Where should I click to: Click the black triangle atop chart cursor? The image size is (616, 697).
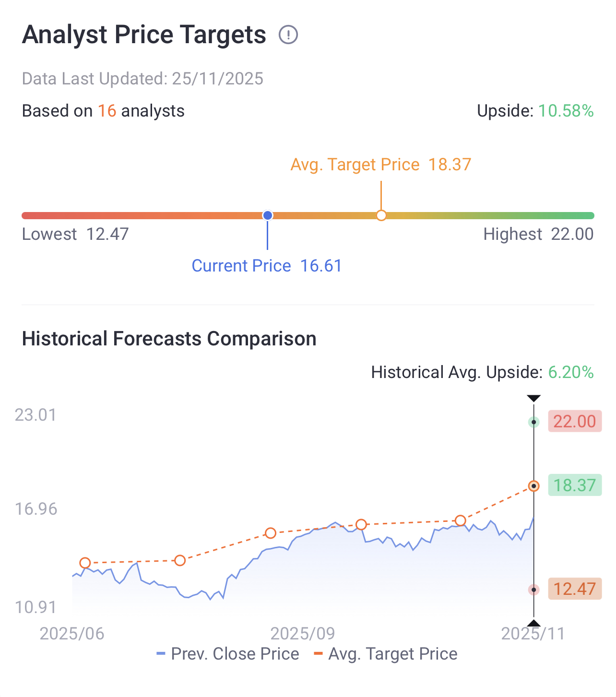533,398
